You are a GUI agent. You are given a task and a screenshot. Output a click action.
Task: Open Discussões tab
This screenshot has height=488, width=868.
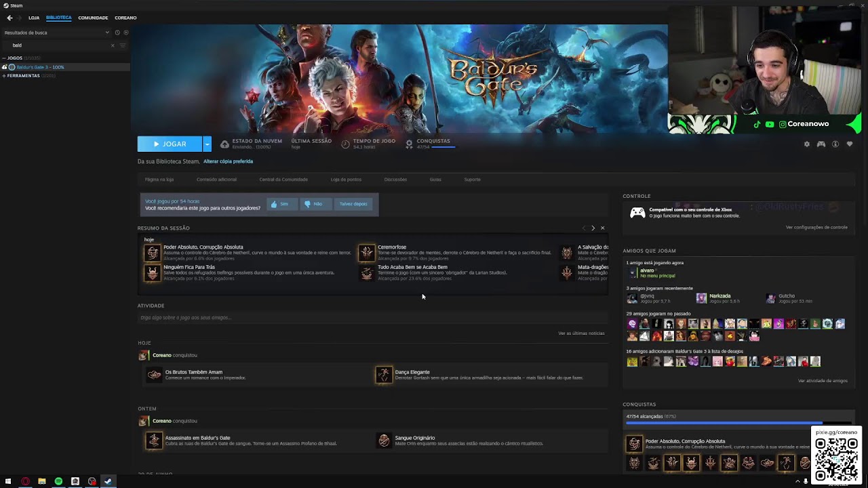click(395, 180)
